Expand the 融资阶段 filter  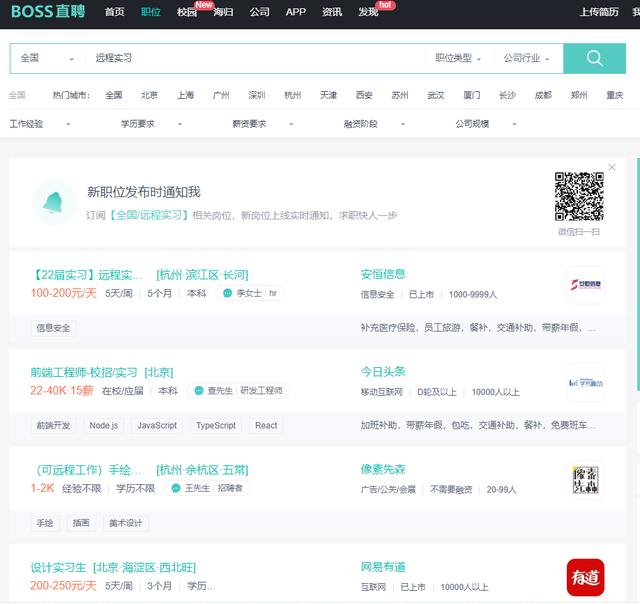coord(374,124)
